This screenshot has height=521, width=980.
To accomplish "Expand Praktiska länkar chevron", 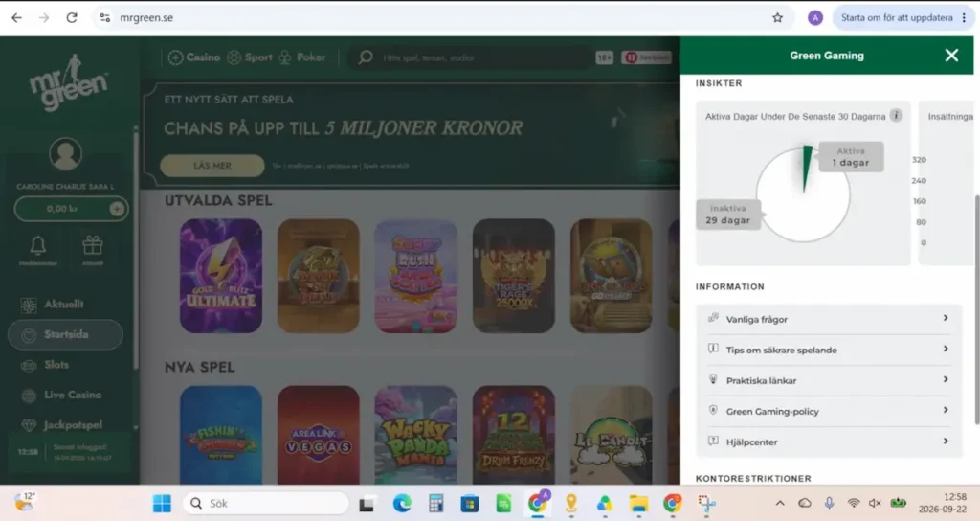I will [945, 379].
